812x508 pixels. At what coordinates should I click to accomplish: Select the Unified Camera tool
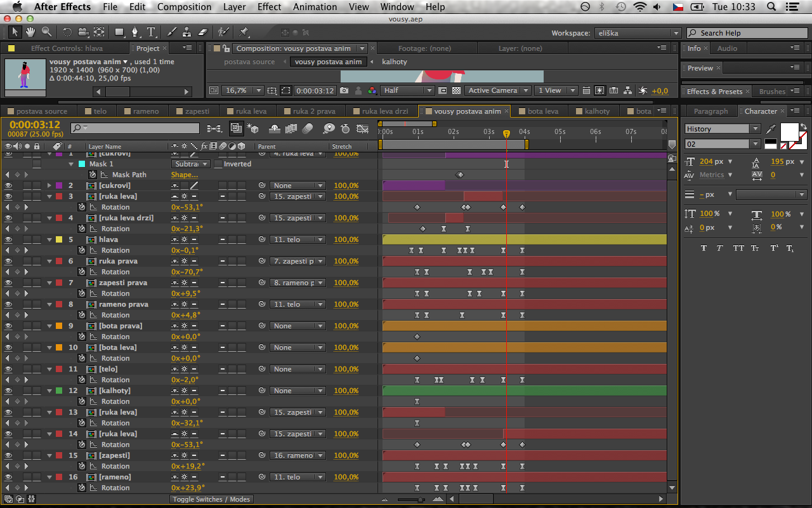click(x=83, y=32)
